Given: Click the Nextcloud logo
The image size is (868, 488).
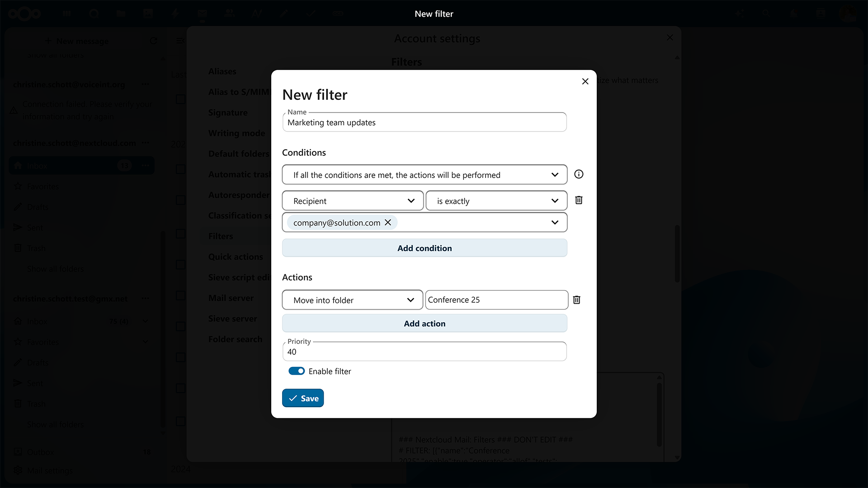Looking at the screenshot, I should (24, 14).
